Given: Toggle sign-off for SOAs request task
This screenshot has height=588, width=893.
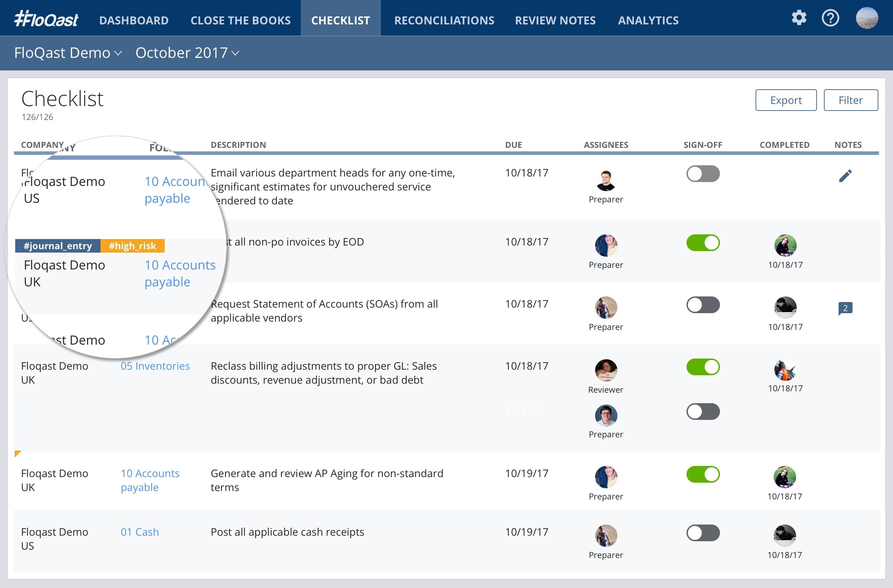Looking at the screenshot, I should tap(703, 305).
